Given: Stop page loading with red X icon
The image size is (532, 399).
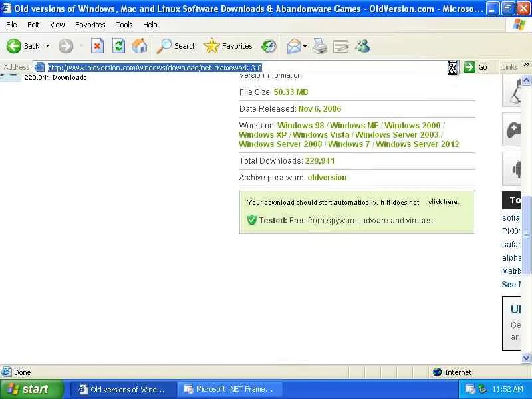Looking at the screenshot, I should (x=97, y=46).
